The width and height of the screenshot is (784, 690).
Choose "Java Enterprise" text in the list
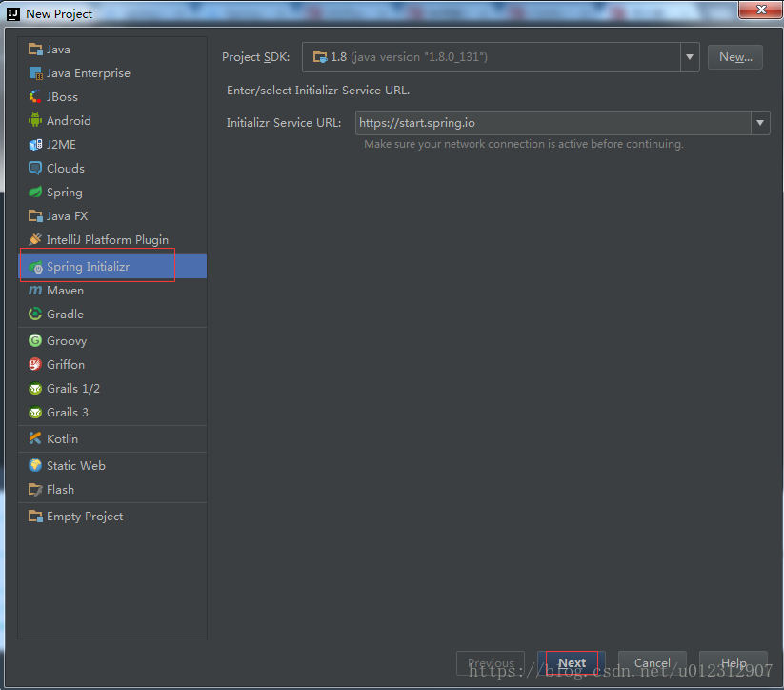tap(89, 73)
